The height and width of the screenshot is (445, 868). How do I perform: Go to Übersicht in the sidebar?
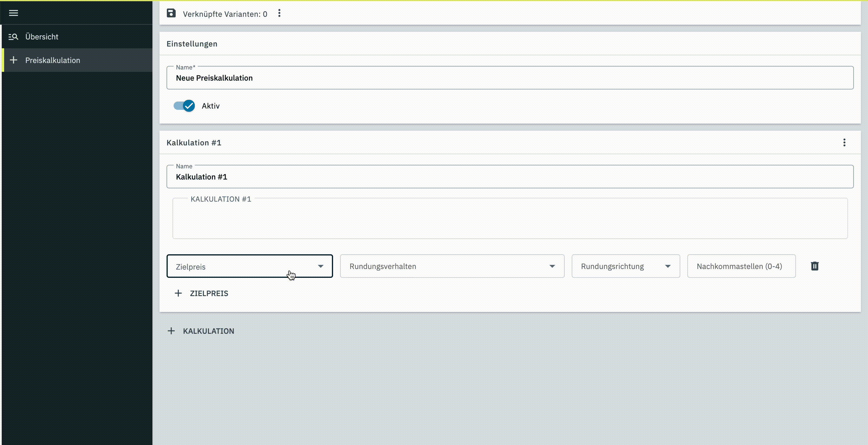tap(77, 37)
